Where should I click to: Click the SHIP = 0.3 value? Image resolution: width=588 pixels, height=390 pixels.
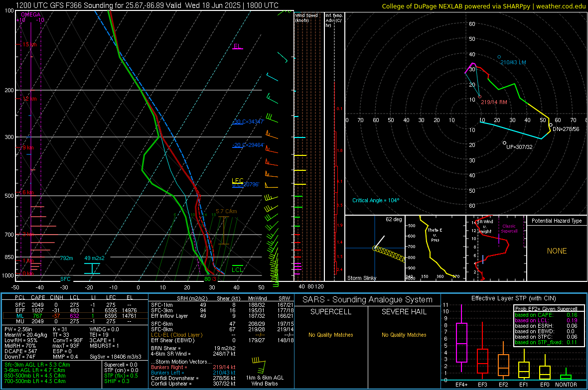(x=117, y=381)
